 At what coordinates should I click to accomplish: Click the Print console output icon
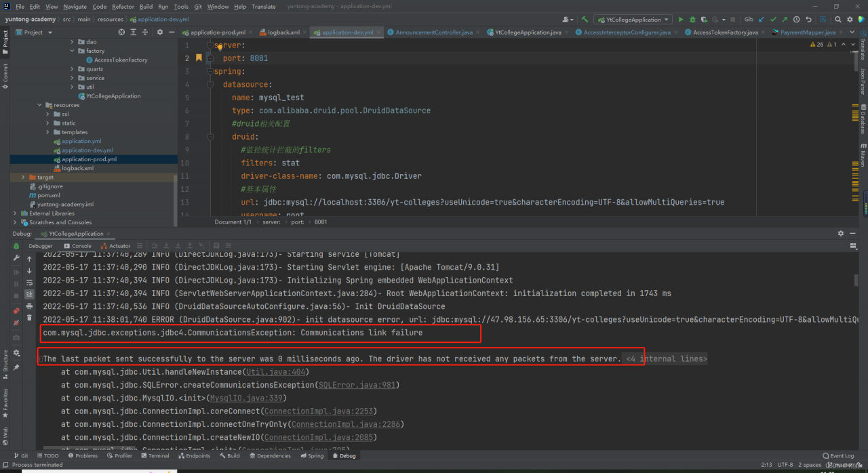click(x=29, y=306)
